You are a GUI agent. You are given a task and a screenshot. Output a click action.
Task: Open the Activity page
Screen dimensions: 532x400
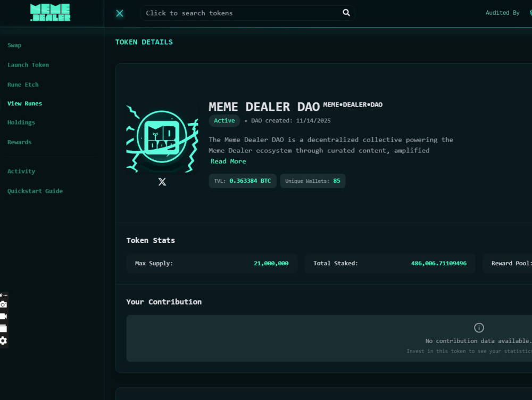[21, 171]
